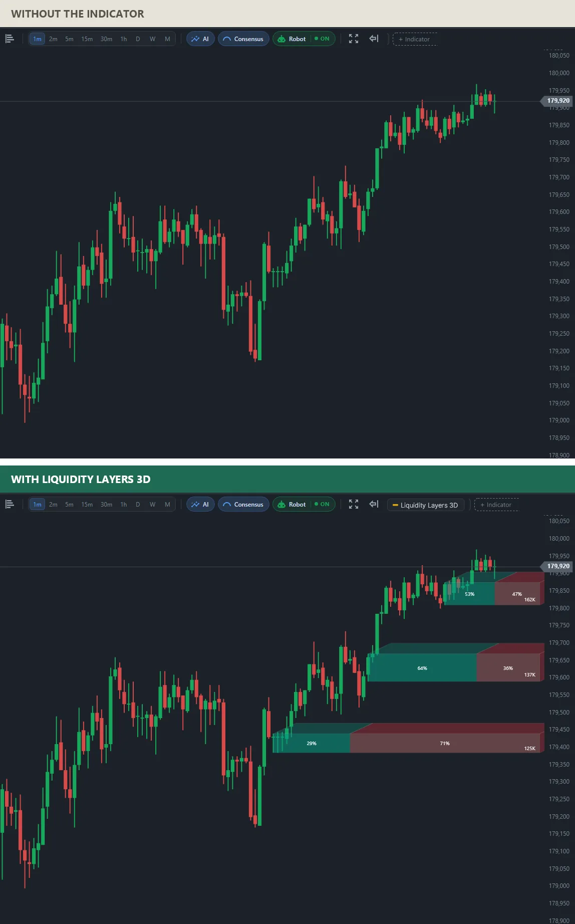Open Consensus in top chart toolbar
Screen dimensions: 575x924
click(243, 39)
